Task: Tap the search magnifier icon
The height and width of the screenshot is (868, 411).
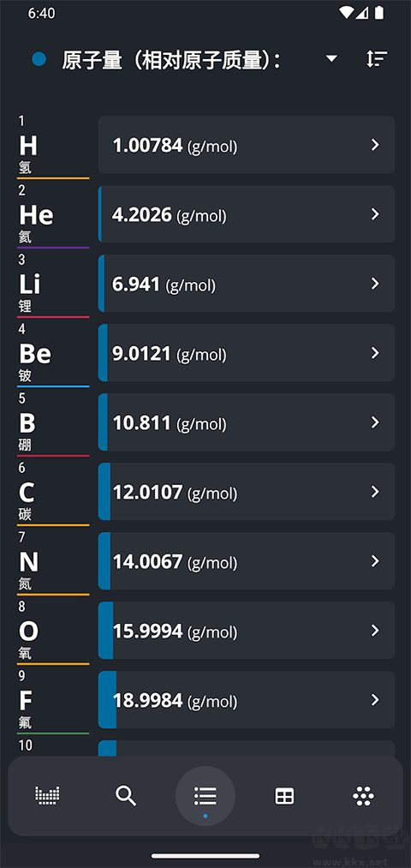Action: (x=126, y=796)
